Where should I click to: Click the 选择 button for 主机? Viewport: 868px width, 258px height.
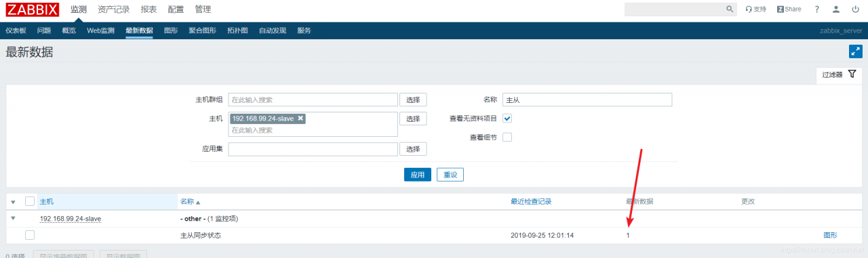pyautogui.click(x=413, y=119)
